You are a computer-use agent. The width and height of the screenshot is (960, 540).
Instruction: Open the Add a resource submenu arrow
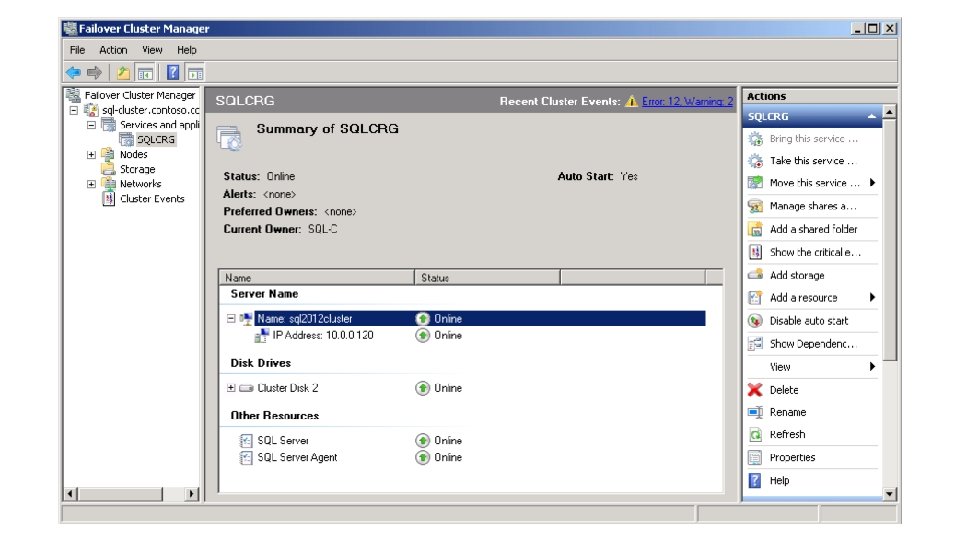coord(872,298)
